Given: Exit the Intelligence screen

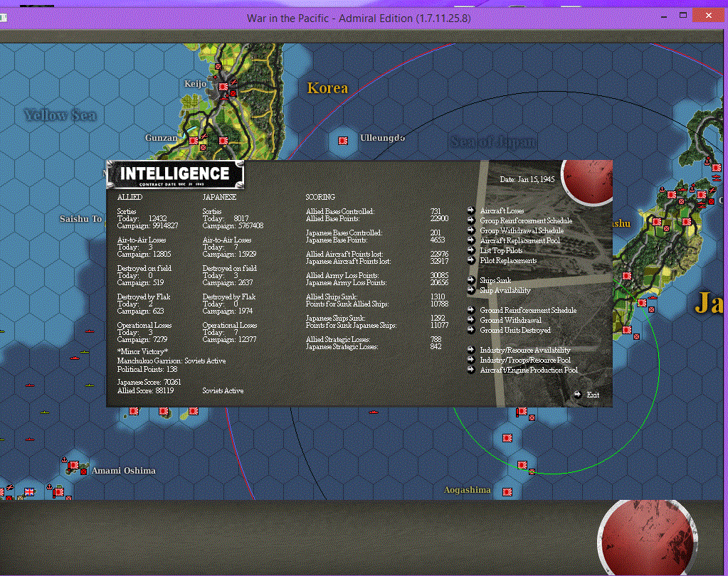Looking at the screenshot, I should (592, 395).
